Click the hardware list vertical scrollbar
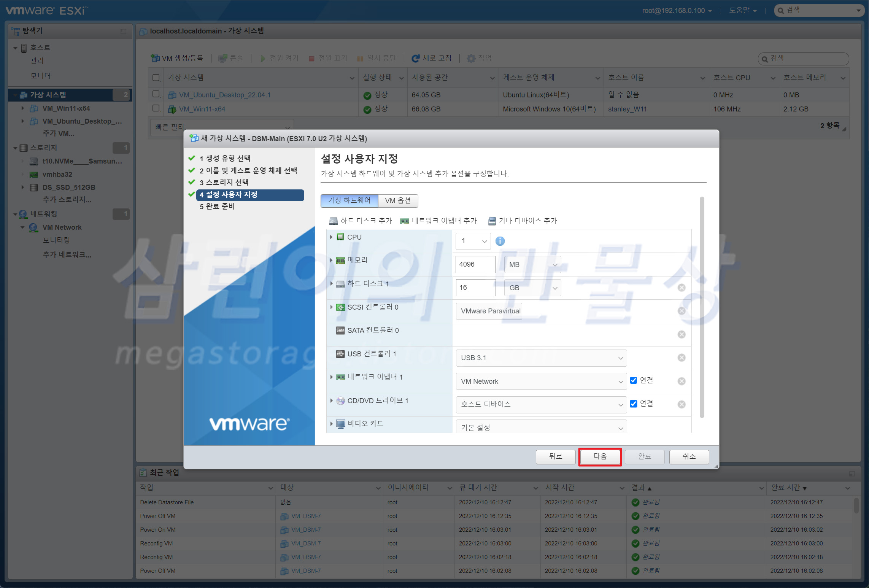This screenshot has height=588, width=869. [x=702, y=307]
